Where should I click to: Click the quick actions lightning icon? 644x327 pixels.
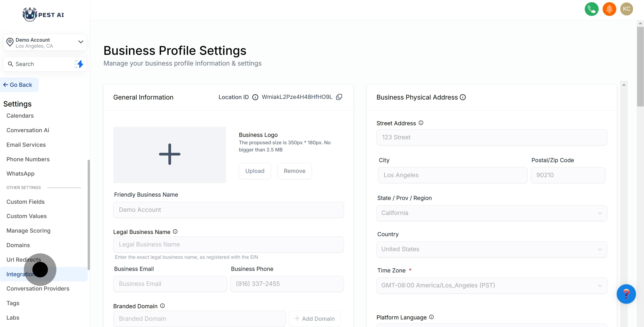[x=79, y=64]
